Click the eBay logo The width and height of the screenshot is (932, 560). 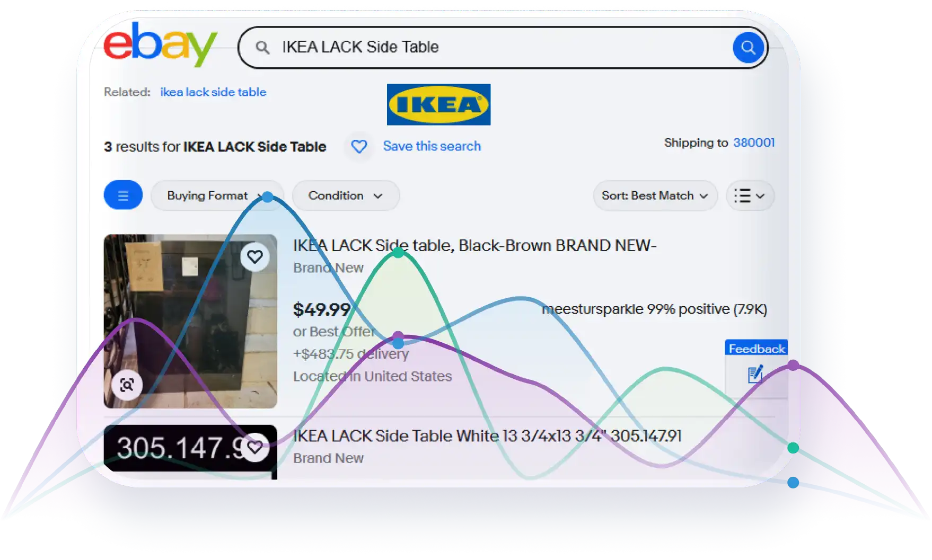(x=160, y=45)
